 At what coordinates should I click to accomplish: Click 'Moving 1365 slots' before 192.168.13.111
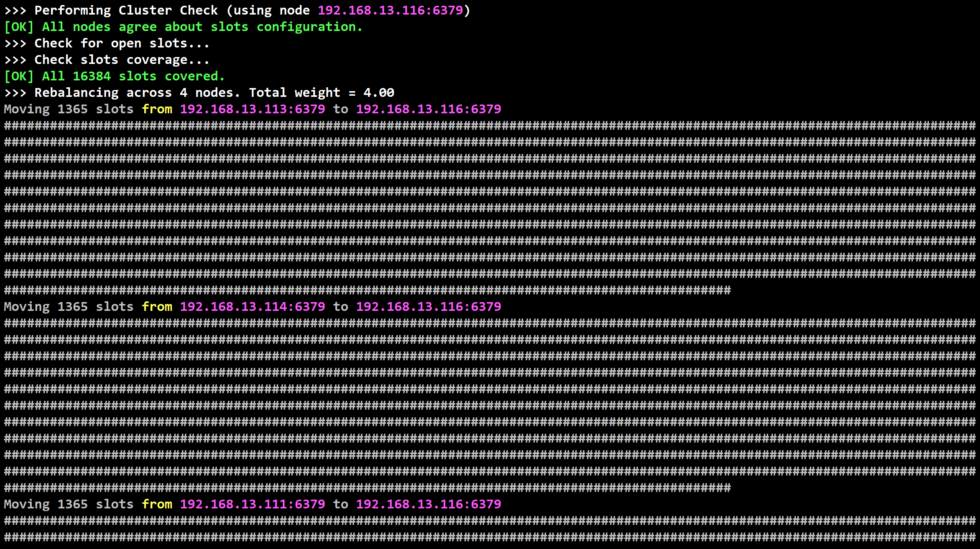(x=69, y=504)
